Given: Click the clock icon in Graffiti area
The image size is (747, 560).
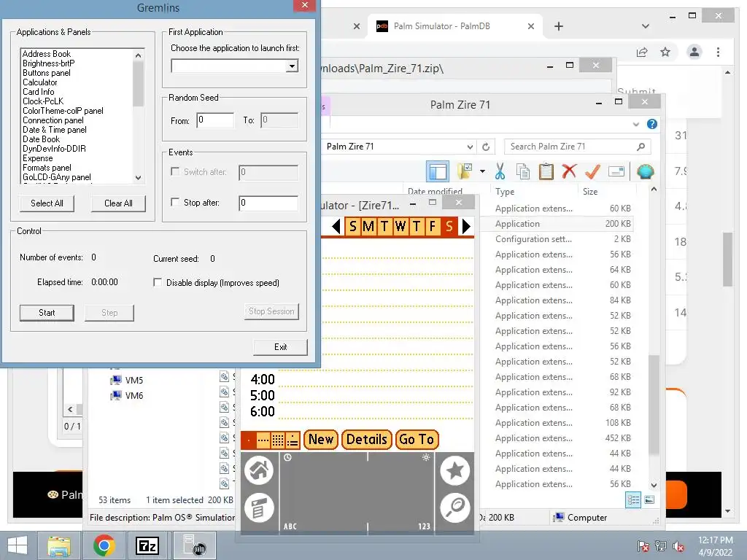Looking at the screenshot, I should click(287, 457).
